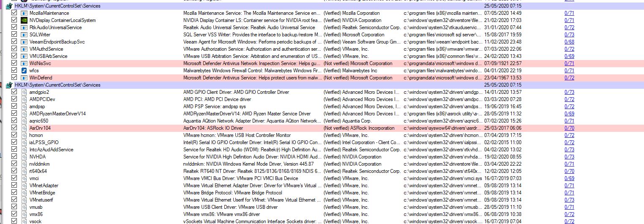
Task: Uncheck the MozillaMaintenance autorun checkbox
Action: pos(14,13)
